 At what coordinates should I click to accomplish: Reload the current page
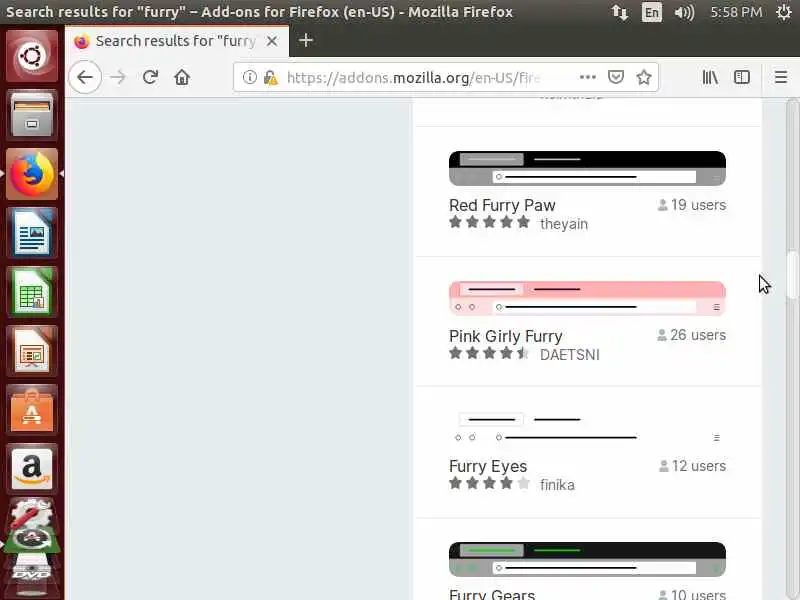[x=150, y=77]
